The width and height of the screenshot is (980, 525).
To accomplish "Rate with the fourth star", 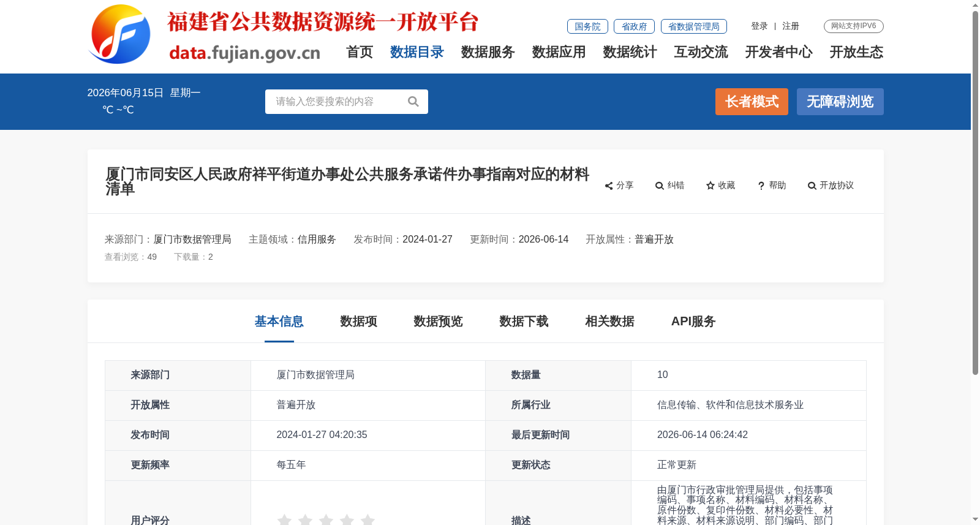I will tap(347, 519).
